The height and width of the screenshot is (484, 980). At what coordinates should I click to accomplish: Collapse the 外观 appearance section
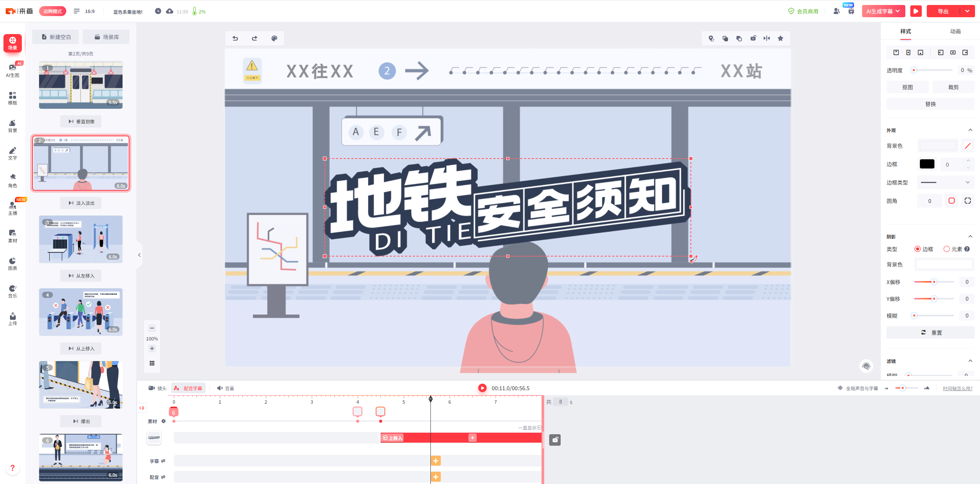[x=970, y=130]
